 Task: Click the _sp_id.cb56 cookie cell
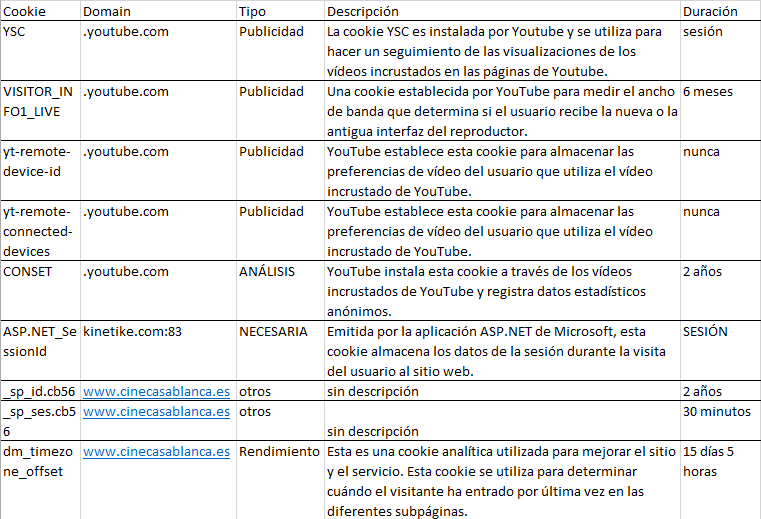point(39,391)
